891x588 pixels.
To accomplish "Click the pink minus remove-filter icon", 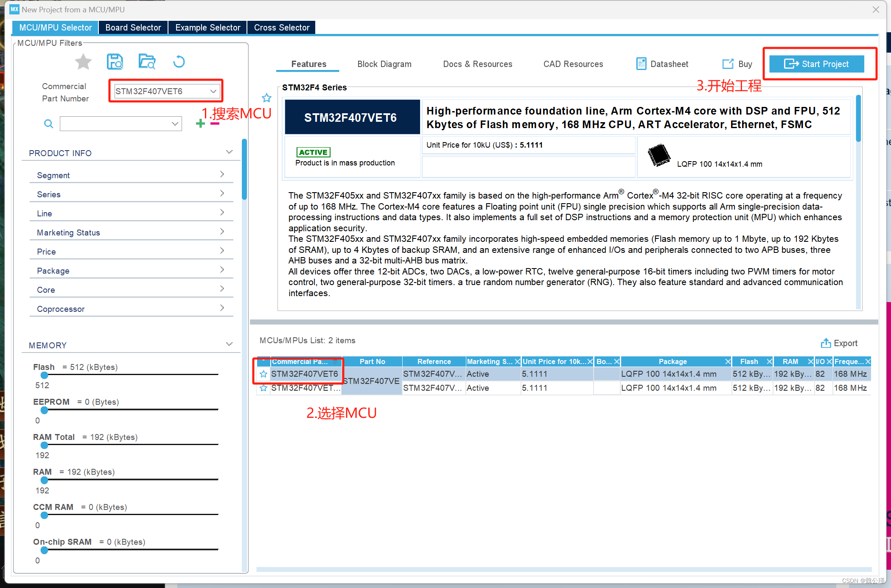I will [215, 123].
